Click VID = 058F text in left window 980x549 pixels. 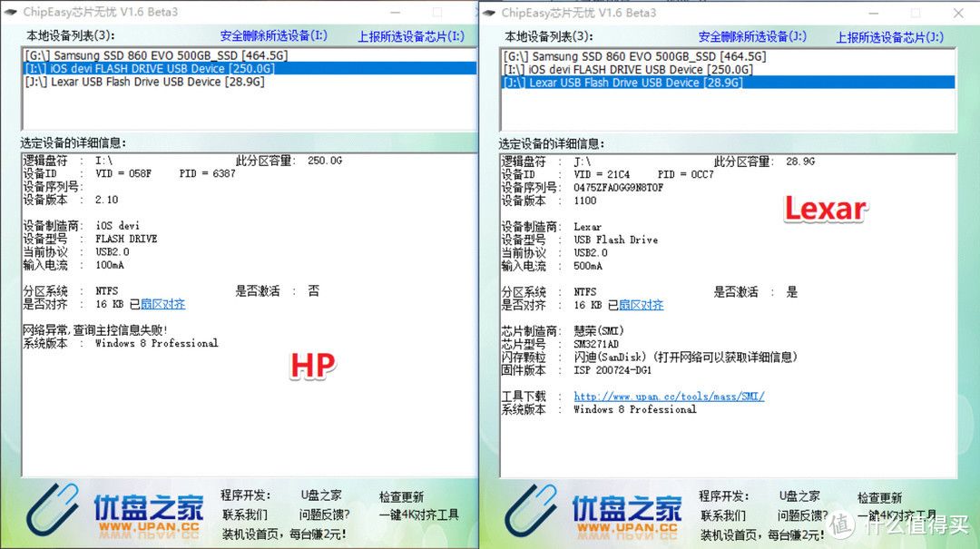123,173
